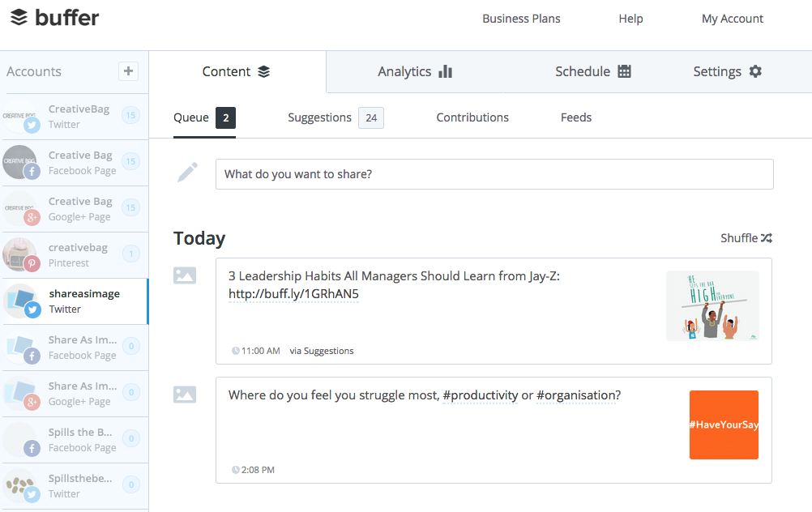Click Share As Image Facebook Page avatar

[x=21, y=348]
